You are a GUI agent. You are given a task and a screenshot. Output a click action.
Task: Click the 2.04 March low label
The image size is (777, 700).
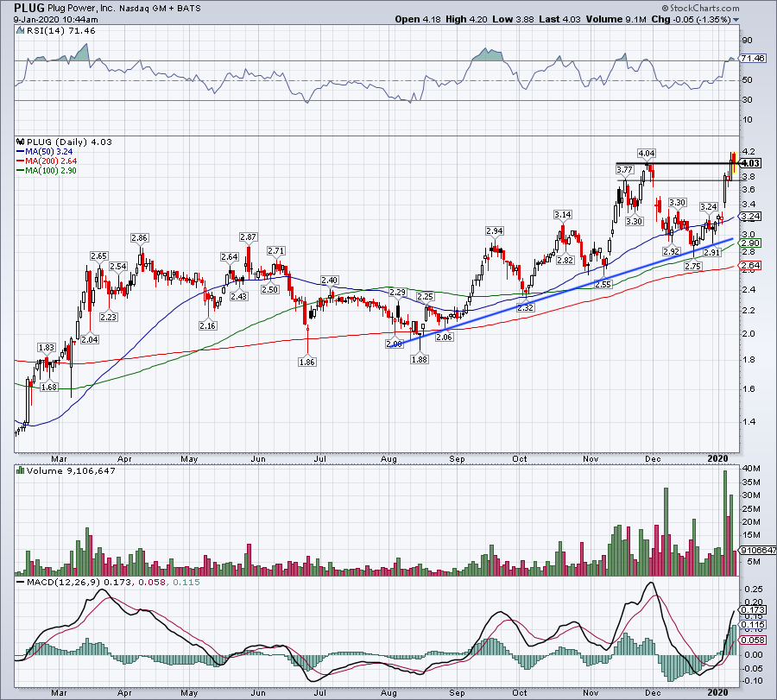coord(90,339)
